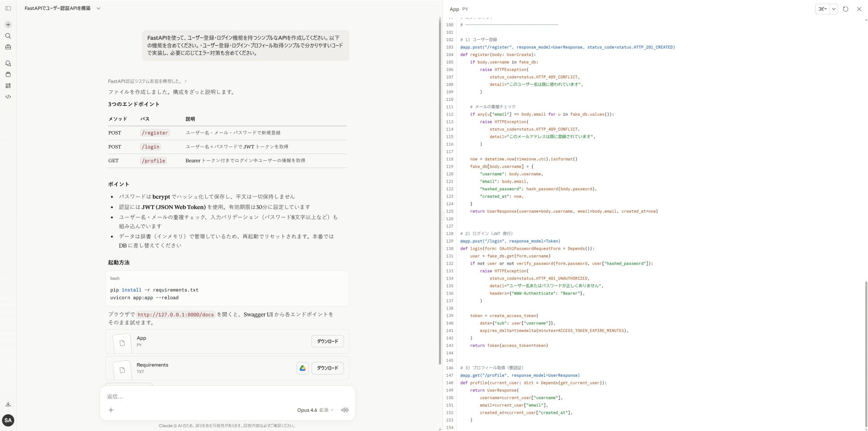Expand the FastAPI thinking summary
This screenshot has width=868, height=431.
(x=147, y=81)
